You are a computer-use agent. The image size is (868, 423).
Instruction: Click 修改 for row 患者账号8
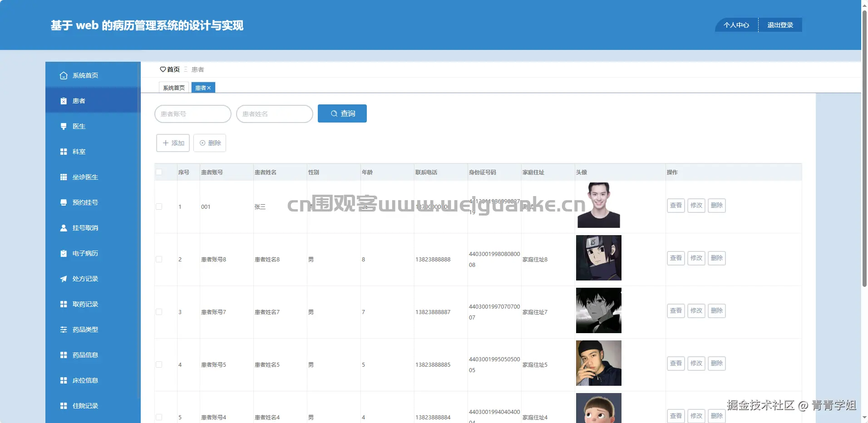pyautogui.click(x=696, y=258)
